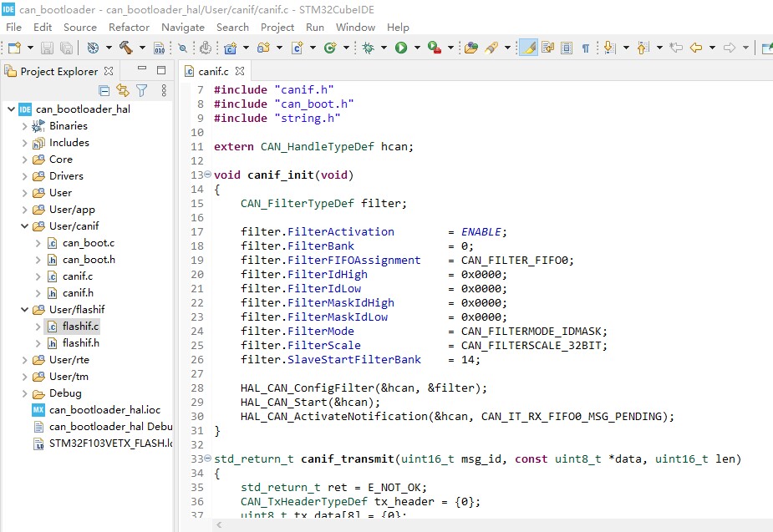Click the editor horizontal scrollbar left arrow
Image resolution: width=773 pixels, height=532 pixels.
click(x=219, y=525)
